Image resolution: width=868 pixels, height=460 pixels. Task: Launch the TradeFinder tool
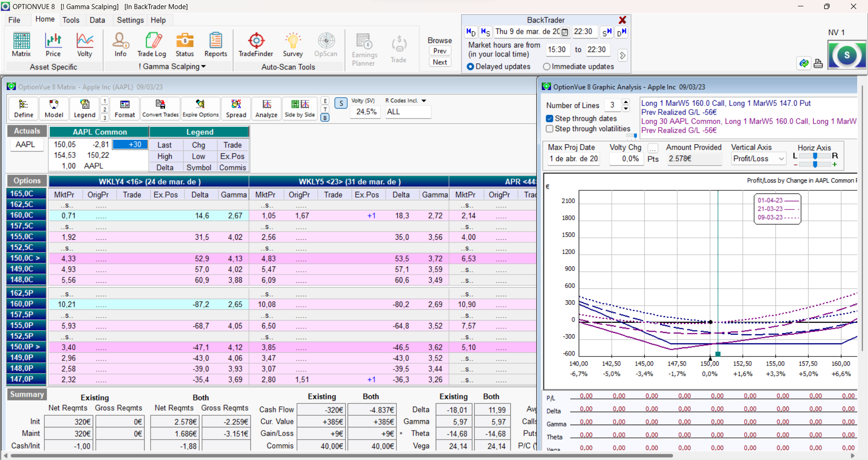click(x=256, y=45)
